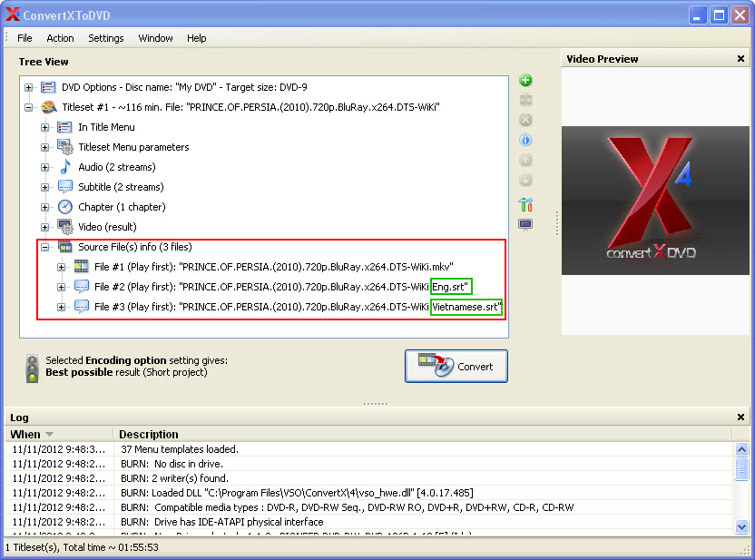Click the splitter grip above the Log panel
Screen dimensions: 755x560
tap(376, 404)
